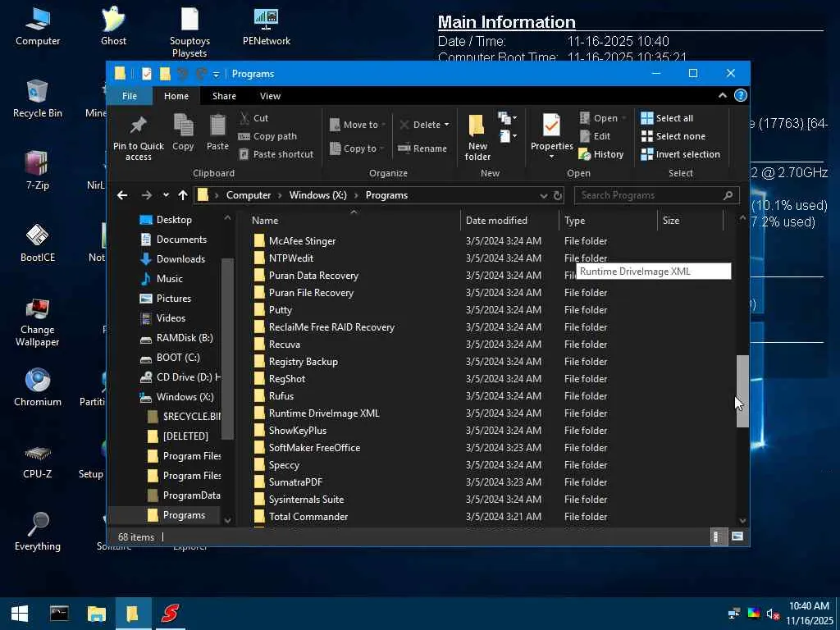Click the file list vertical scrollbar thumb
840x630 pixels.
click(742, 391)
